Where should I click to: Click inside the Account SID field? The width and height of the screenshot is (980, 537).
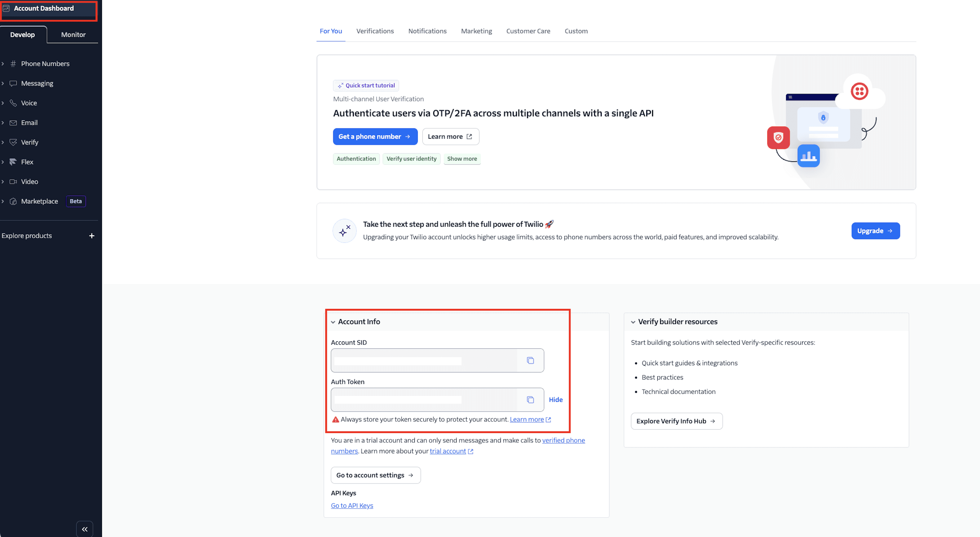pos(418,360)
